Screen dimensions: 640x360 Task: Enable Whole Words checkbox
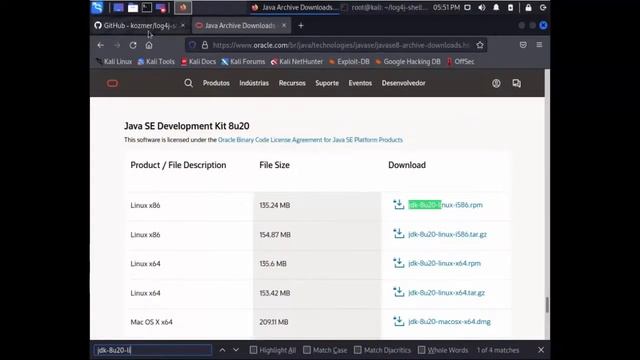[422, 350]
